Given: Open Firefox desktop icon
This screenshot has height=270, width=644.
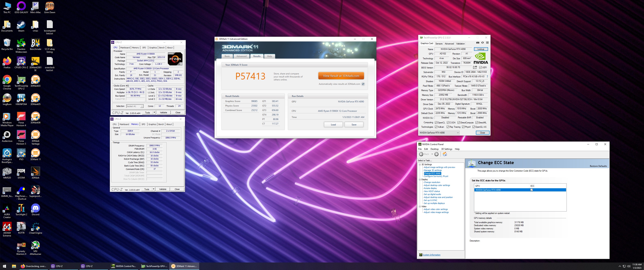Looking at the screenshot, I should [x=7, y=63].
